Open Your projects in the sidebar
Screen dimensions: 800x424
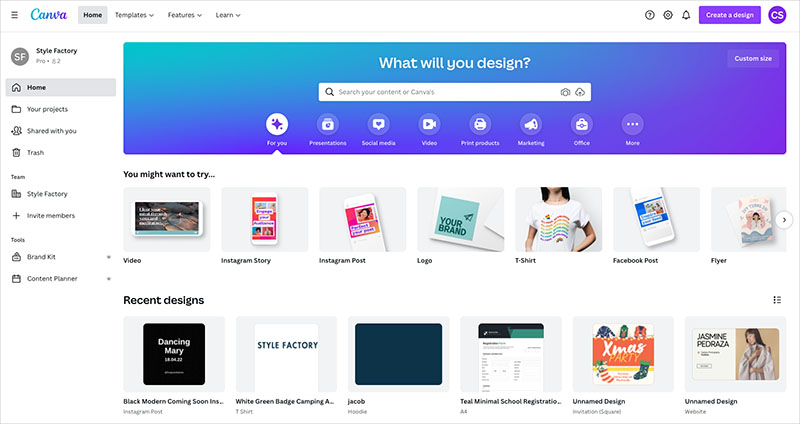click(x=61, y=109)
